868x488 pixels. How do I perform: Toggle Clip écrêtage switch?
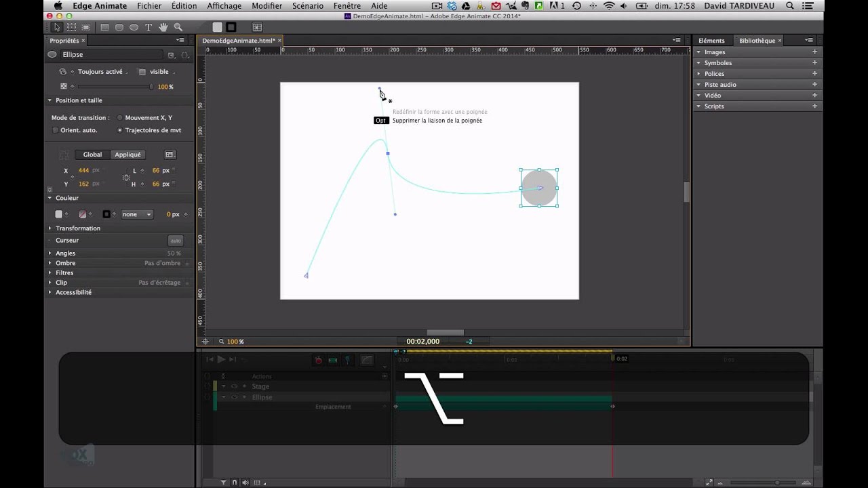coord(186,283)
